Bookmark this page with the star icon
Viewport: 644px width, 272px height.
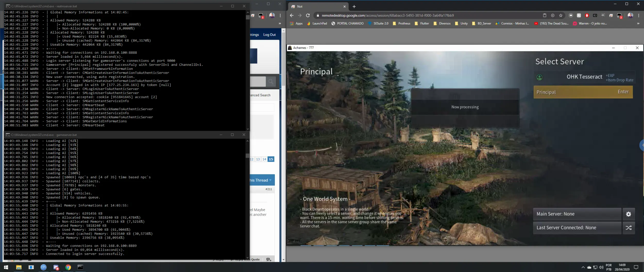pos(561,15)
